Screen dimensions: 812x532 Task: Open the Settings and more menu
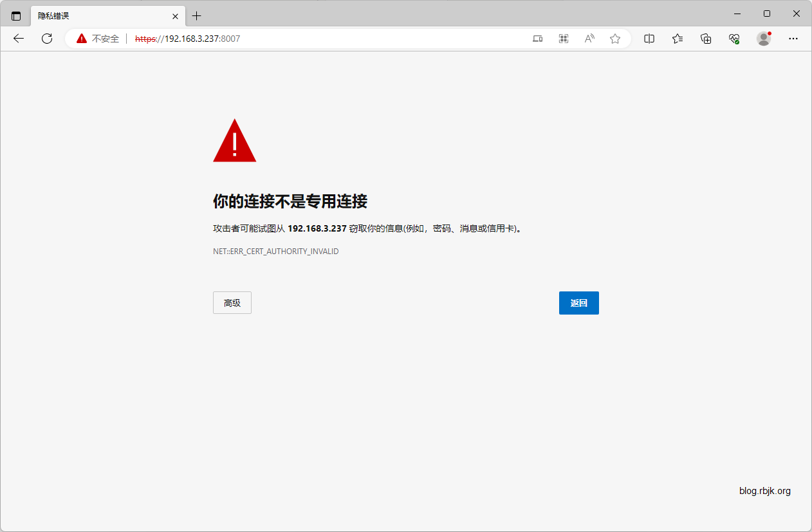pyautogui.click(x=793, y=39)
